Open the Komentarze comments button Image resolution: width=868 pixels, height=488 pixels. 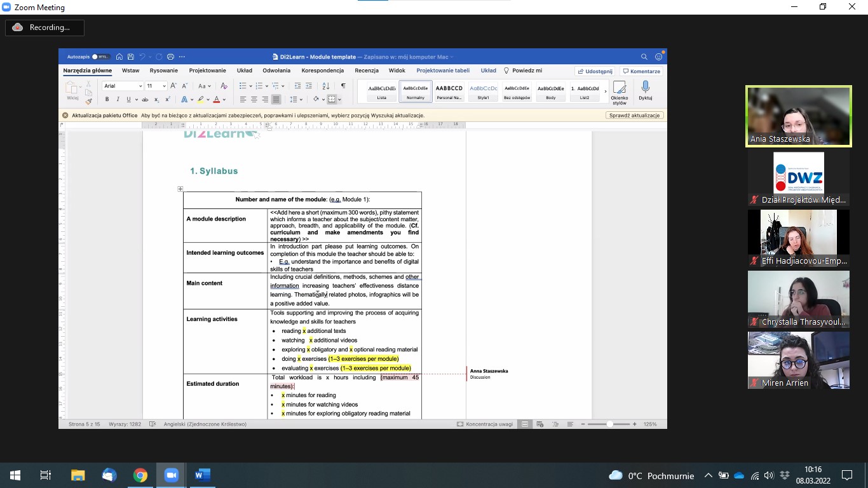(x=642, y=71)
